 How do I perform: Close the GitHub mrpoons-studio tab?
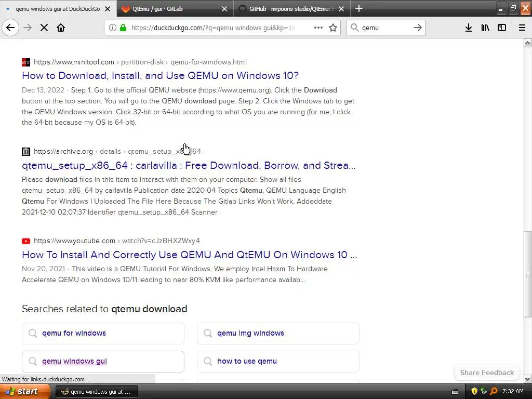(x=341, y=9)
